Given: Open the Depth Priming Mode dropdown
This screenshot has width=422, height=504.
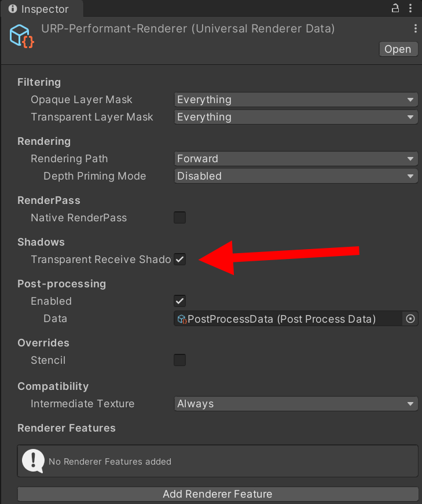Looking at the screenshot, I should (296, 176).
